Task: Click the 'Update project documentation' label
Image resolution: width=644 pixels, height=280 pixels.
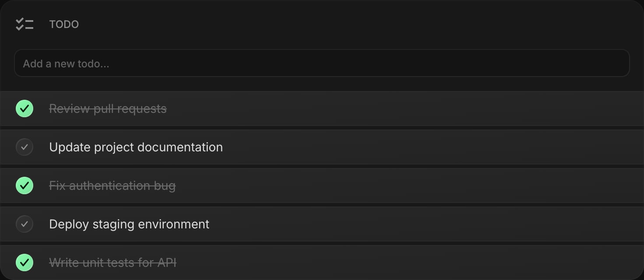Action: [136, 147]
